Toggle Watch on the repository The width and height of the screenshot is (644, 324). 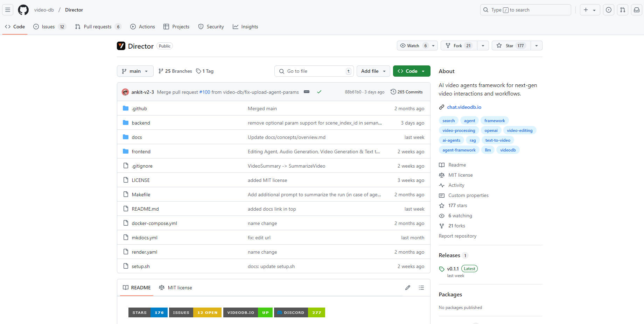tap(413, 46)
